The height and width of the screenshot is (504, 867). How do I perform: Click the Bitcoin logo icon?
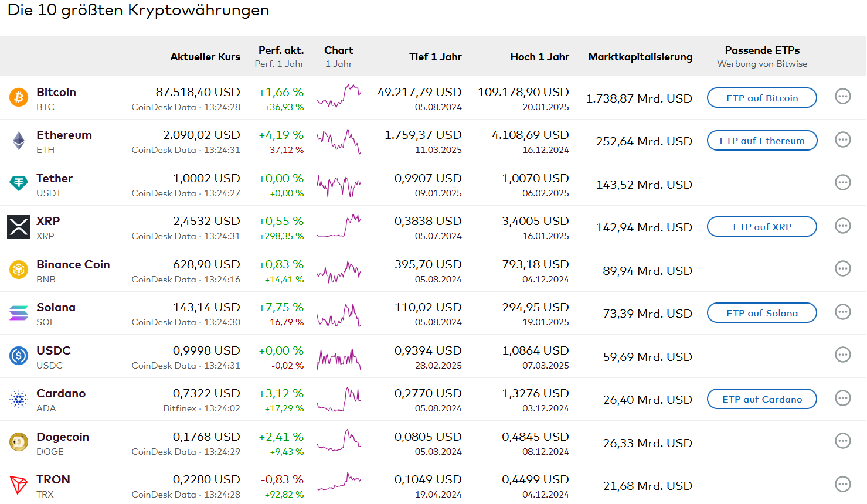(19, 98)
